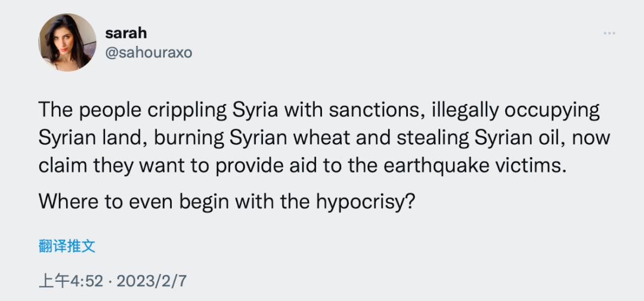This screenshot has width=644, height=301.
Task: Open the three-dot more options menu
Action: [x=609, y=33]
